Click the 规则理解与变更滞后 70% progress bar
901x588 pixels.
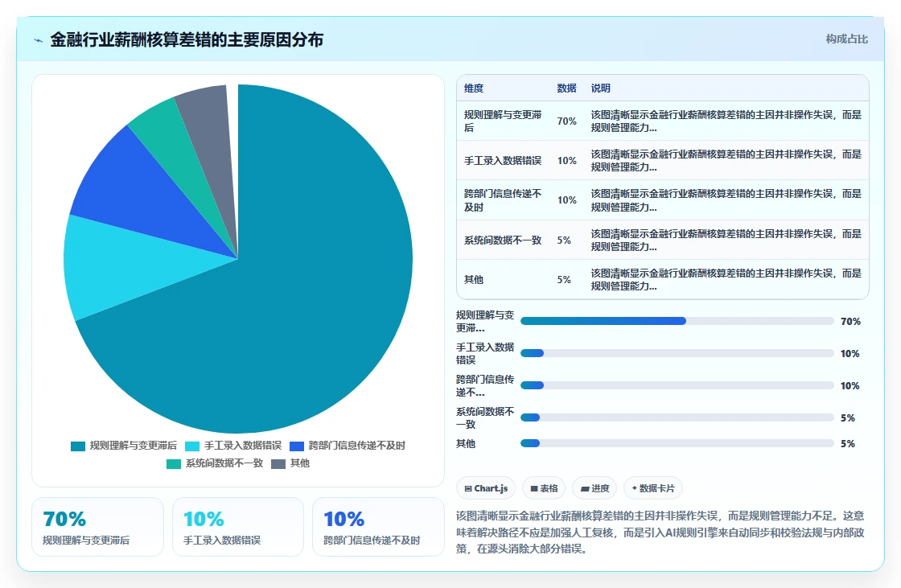coord(677,321)
